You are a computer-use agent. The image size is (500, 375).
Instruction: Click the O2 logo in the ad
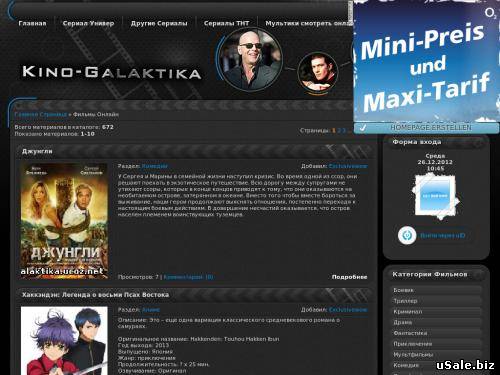pyautogui.click(x=490, y=13)
